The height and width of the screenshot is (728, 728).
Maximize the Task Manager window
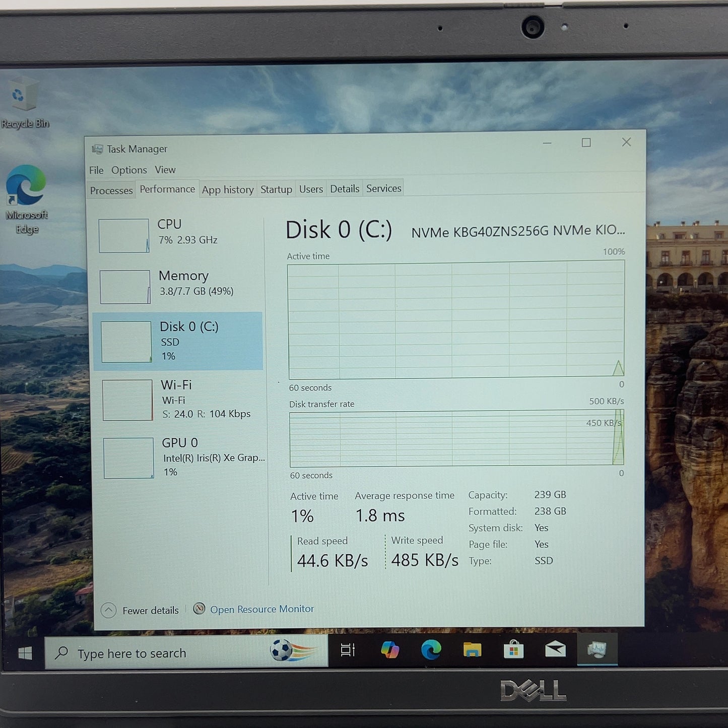(x=586, y=143)
